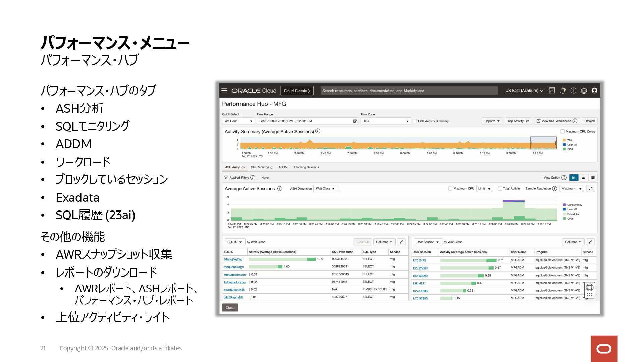Switch to the ASH Analytics tab
The width and height of the screenshot is (644, 362).
point(235,167)
